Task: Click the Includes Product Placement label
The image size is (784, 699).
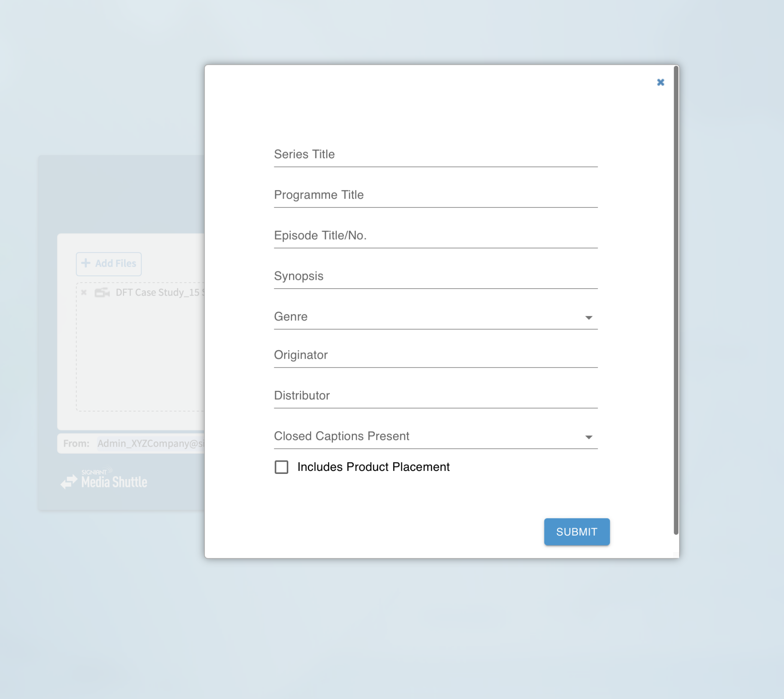Action: coord(373,467)
